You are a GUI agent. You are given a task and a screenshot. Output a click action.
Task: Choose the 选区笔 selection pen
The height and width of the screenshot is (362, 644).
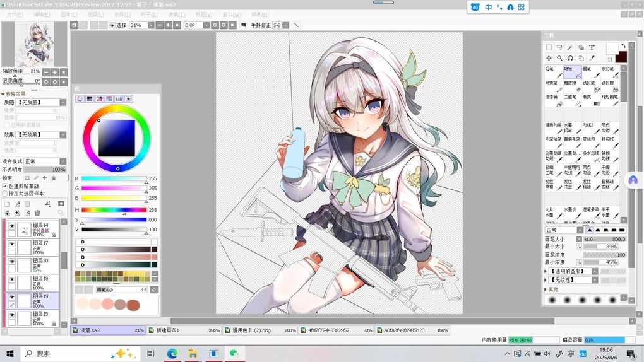click(x=592, y=86)
